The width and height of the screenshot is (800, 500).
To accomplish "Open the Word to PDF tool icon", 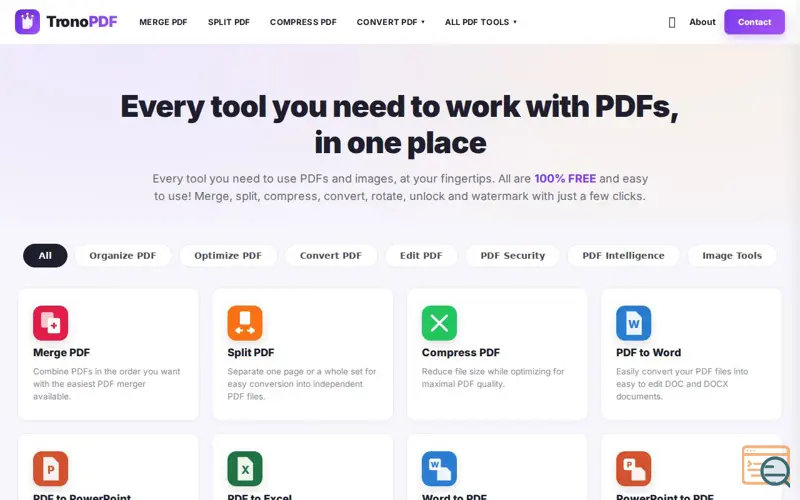I will coord(439,468).
